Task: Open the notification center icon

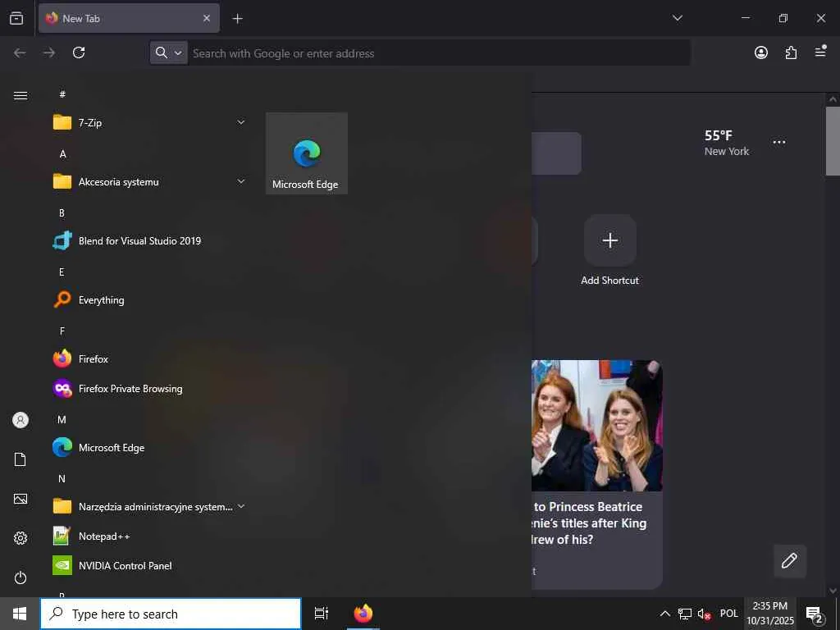Action: (x=815, y=614)
